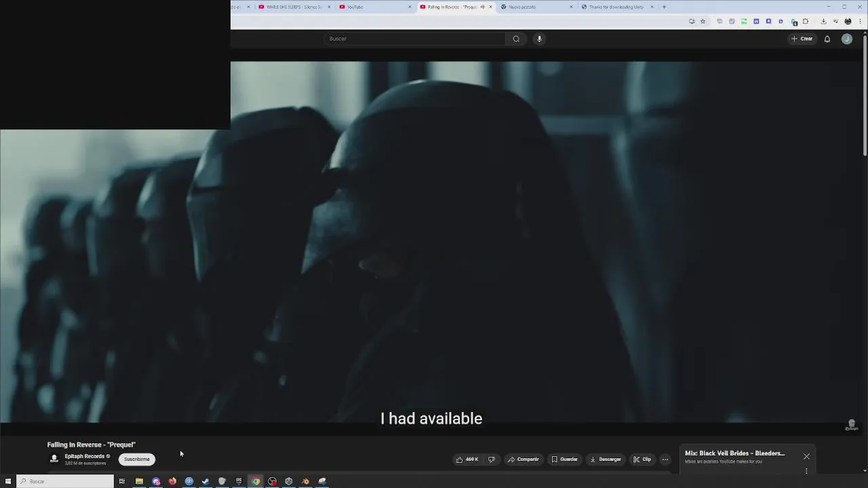Start voice search with the microphone icon
The width and height of the screenshot is (868, 488).
[x=539, y=39]
